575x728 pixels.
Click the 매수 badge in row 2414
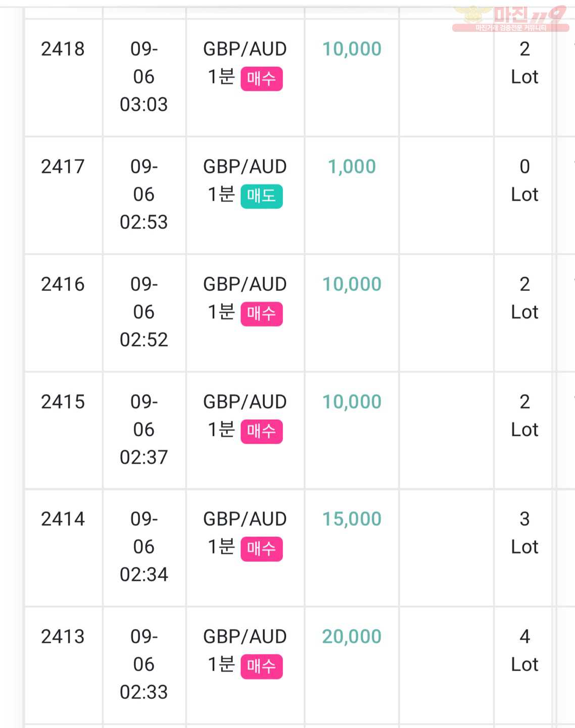(261, 549)
